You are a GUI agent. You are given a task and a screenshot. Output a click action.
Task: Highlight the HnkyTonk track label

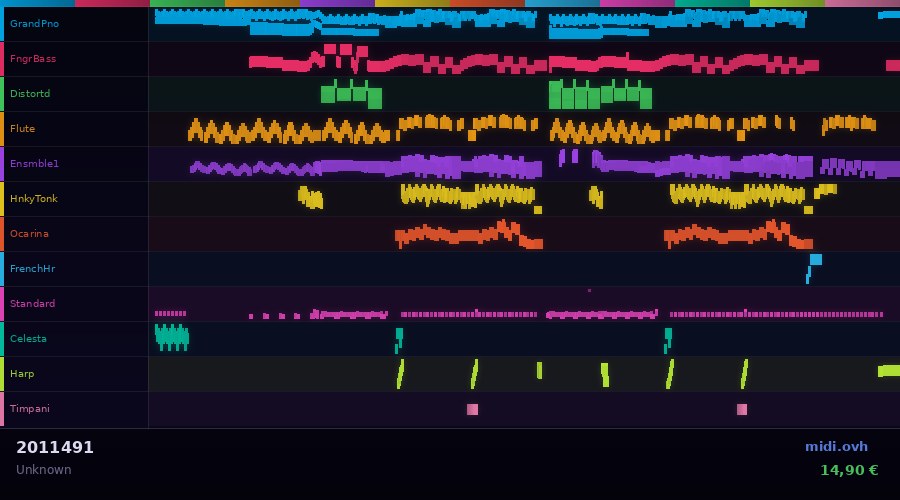(x=34, y=199)
